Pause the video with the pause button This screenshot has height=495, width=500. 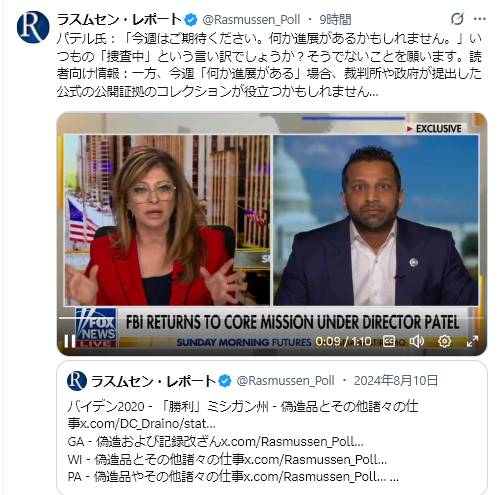[x=69, y=341]
